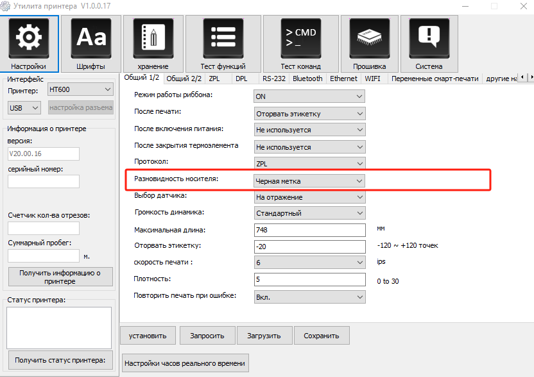Image resolution: width=534 pixels, height=377 pixels.
Task: Expand После включения питания dropdown
Action: tap(309, 130)
